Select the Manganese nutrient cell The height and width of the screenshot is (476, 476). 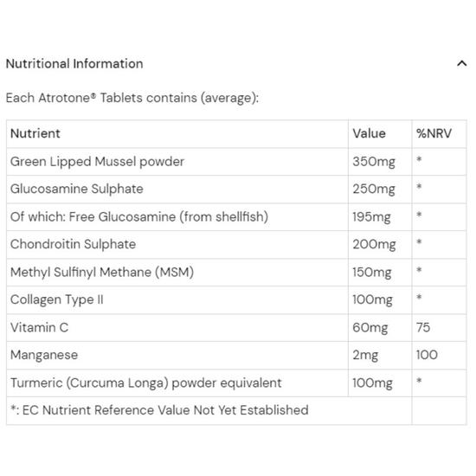177,355
